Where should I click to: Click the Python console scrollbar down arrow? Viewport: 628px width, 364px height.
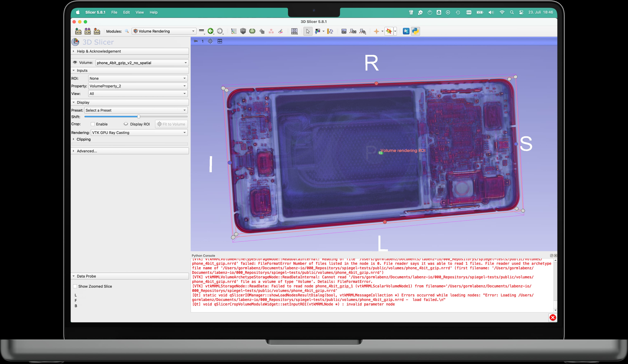tap(555, 310)
